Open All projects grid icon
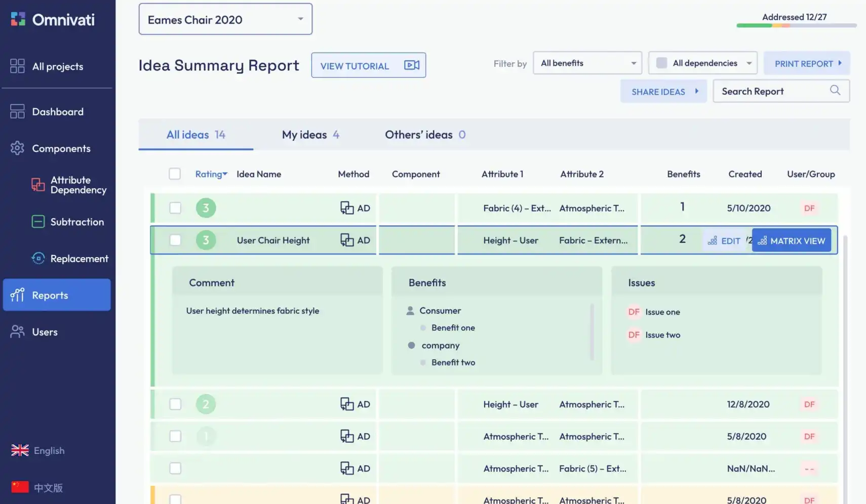 (17, 66)
